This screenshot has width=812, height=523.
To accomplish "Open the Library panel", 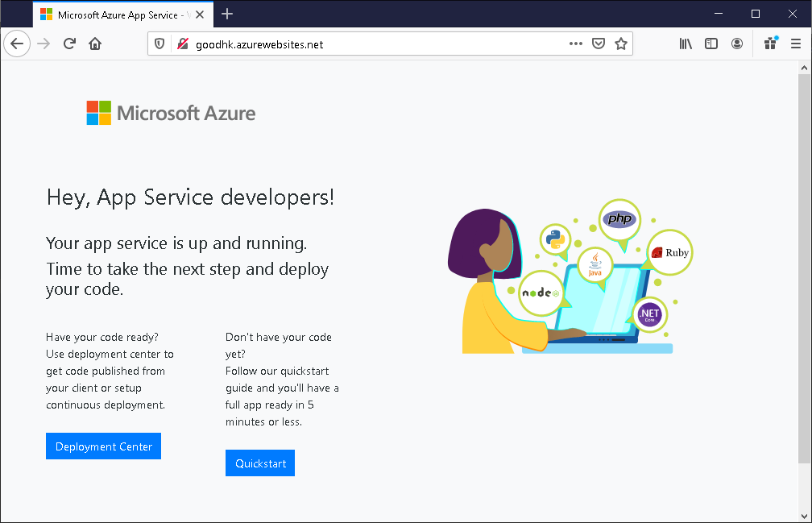I will click(686, 44).
